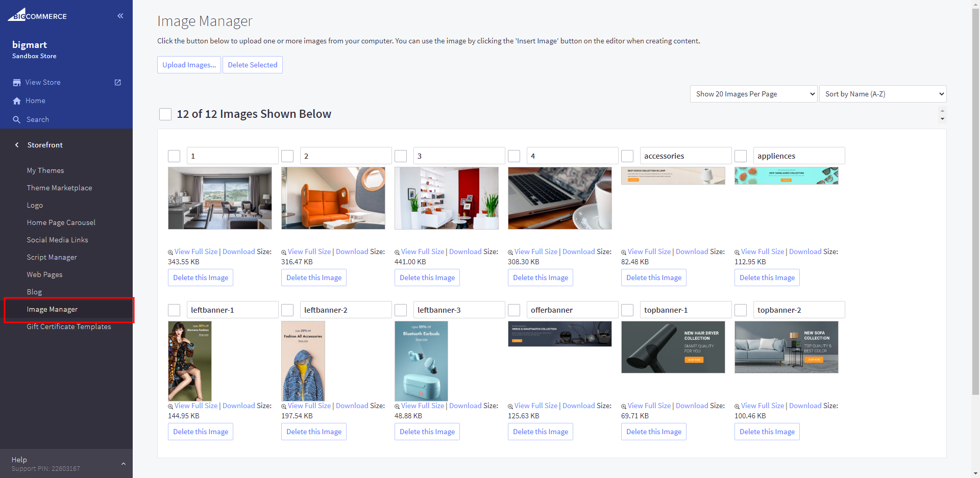Open store in new tab icon
This screenshot has height=478, width=980.
click(x=118, y=83)
